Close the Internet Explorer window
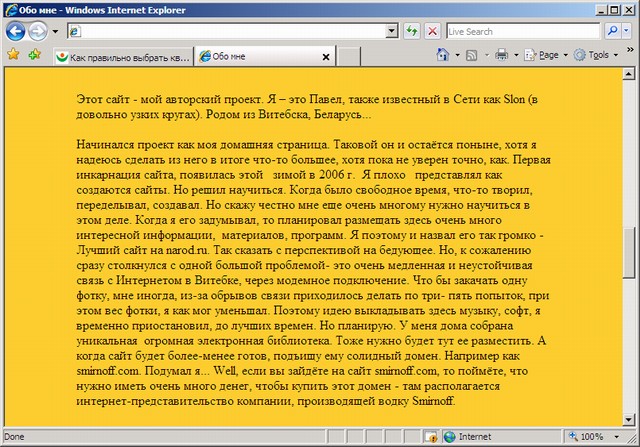The width and height of the screenshot is (640, 447). (628, 10)
